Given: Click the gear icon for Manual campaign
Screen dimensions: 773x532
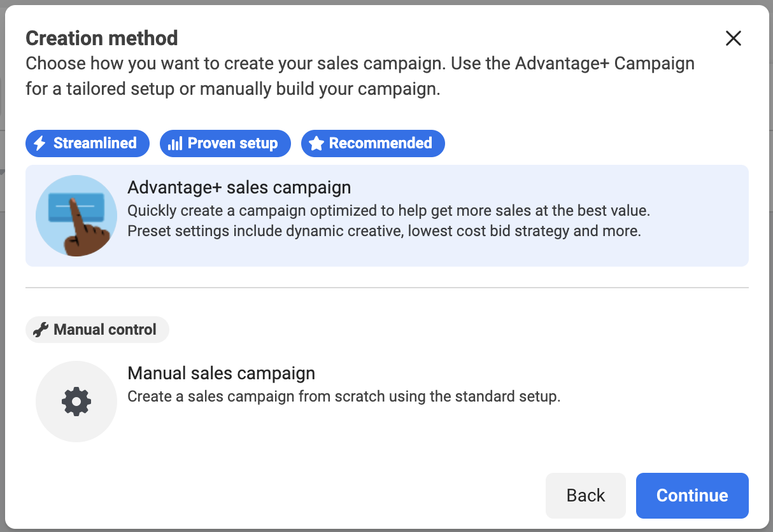Looking at the screenshot, I should point(76,402).
